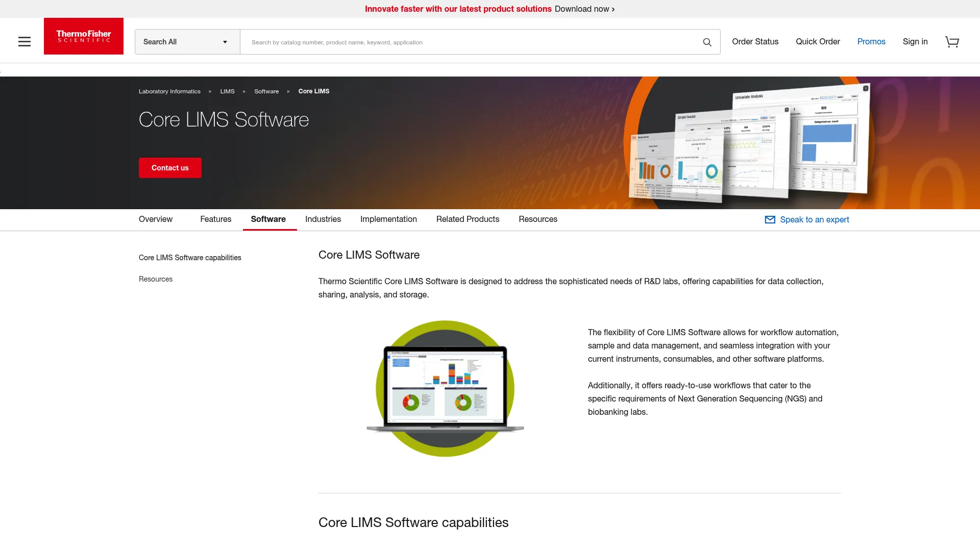Switch to the Features tab
980x551 pixels.
215,219
